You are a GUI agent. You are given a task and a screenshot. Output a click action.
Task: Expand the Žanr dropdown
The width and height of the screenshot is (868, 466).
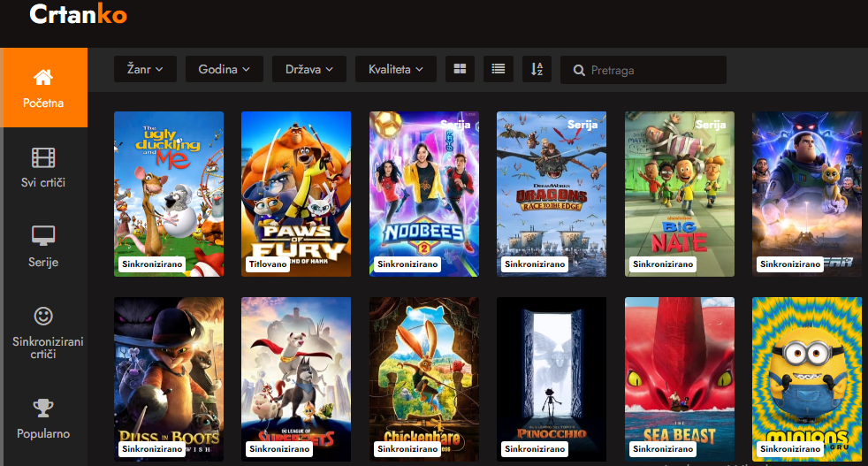point(145,69)
